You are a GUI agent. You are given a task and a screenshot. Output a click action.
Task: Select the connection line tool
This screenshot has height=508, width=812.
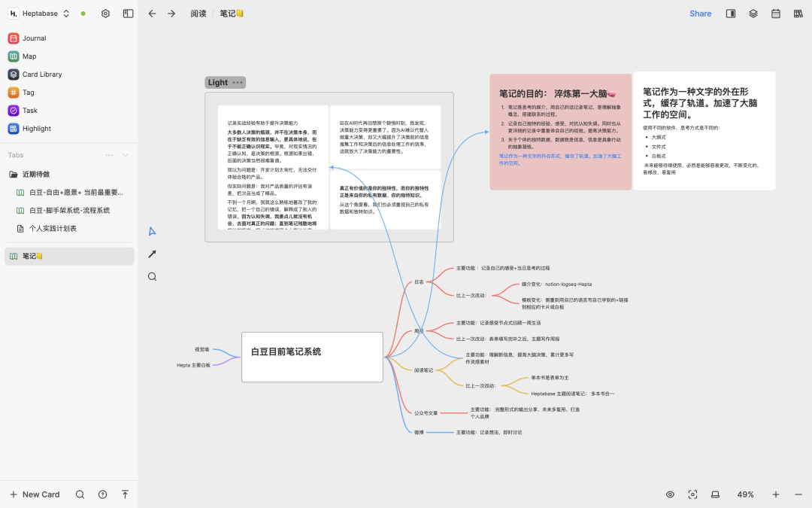(152, 254)
